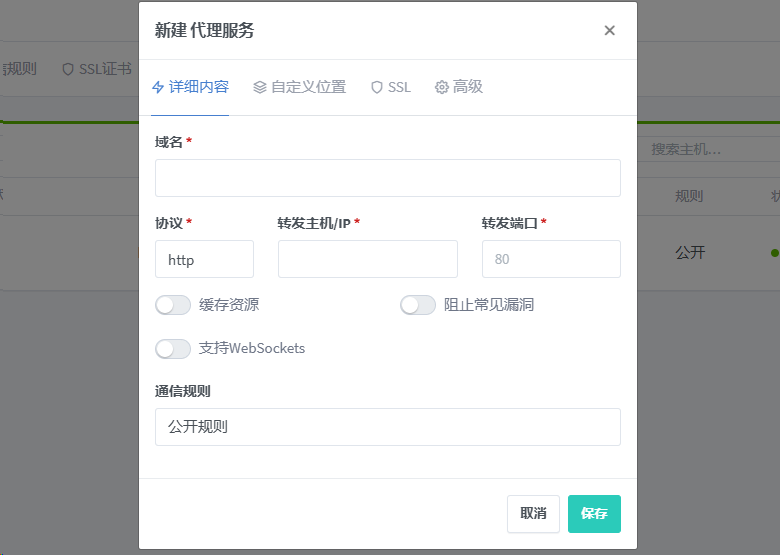780x555 pixels.
Task: Switch to the 自定义位置 tab
Action: [299, 87]
